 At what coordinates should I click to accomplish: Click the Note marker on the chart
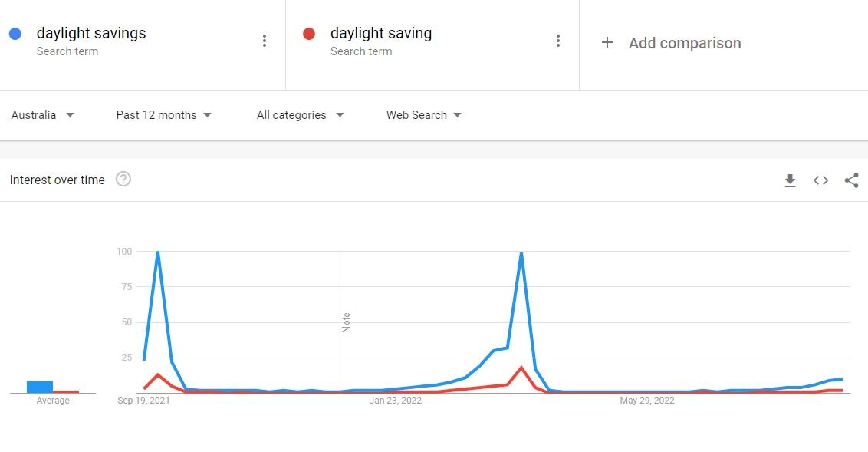click(346, 322)
